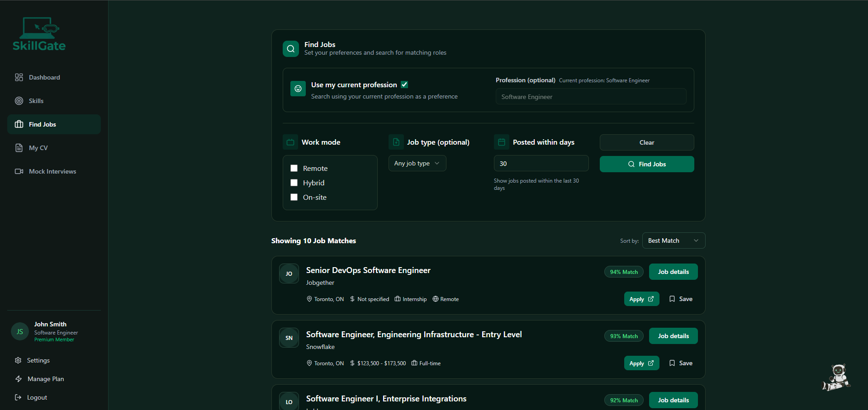Click the Skills target icon
The width and height of the screenshot is (868, 410).
pyautogui.click(x=19, y=101)
